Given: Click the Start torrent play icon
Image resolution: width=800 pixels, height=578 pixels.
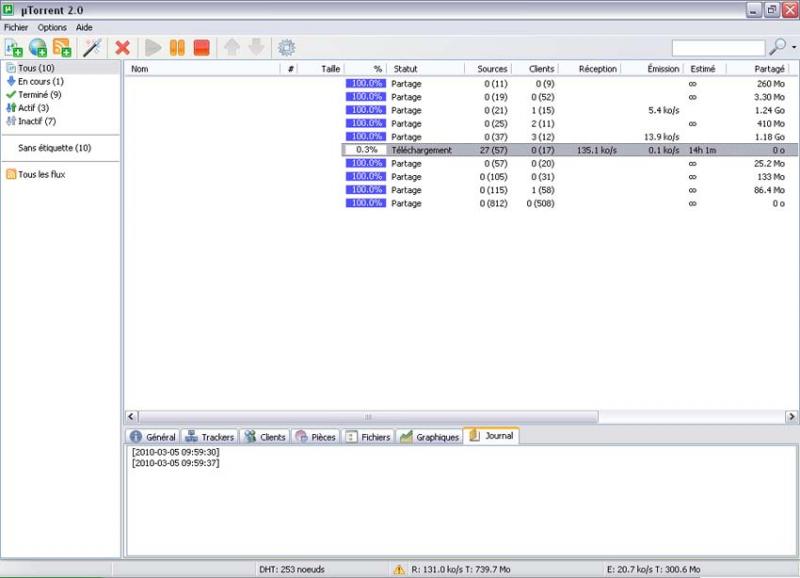Looking at the screenshot, I should coord(153,48).
